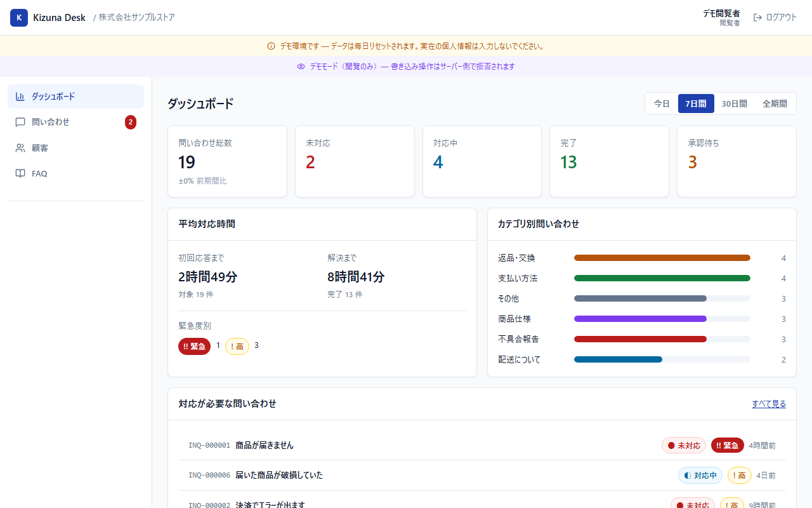This screenshot has height=508, width=812.
Task: Open the 問い合わせ総数 card
Action: (227, 161)
